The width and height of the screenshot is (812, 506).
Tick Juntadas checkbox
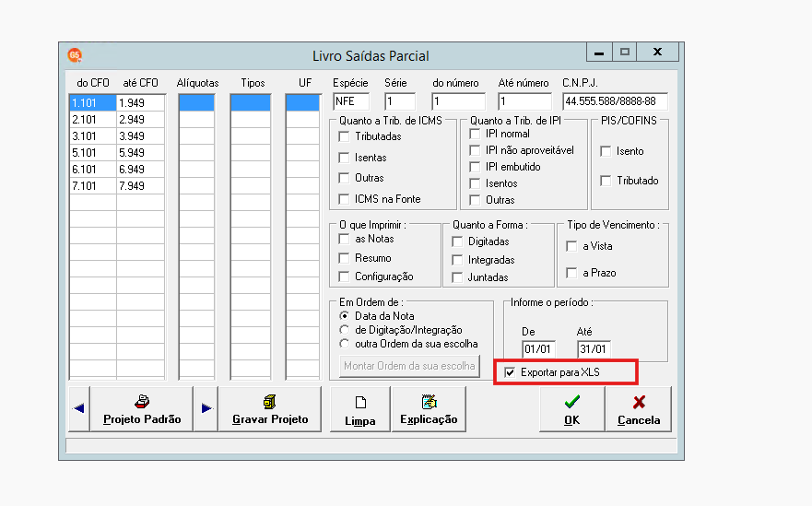(457, 277)
